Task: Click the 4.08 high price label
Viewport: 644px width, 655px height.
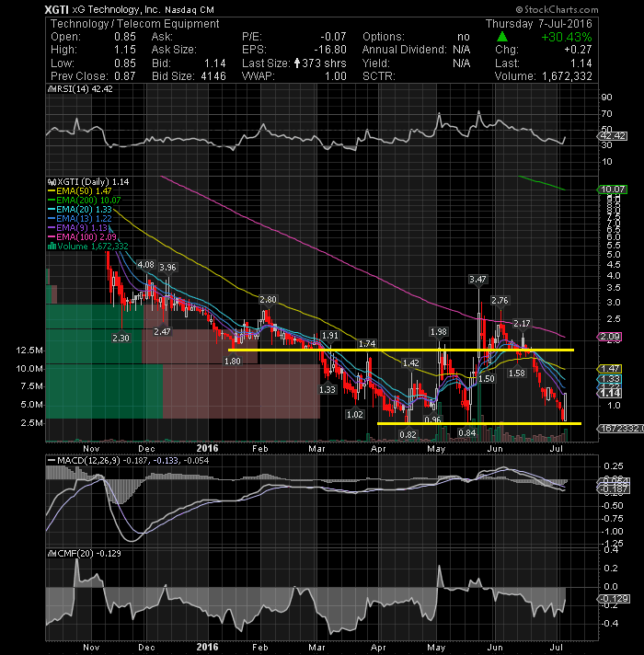Action: [x=145, y=265]
